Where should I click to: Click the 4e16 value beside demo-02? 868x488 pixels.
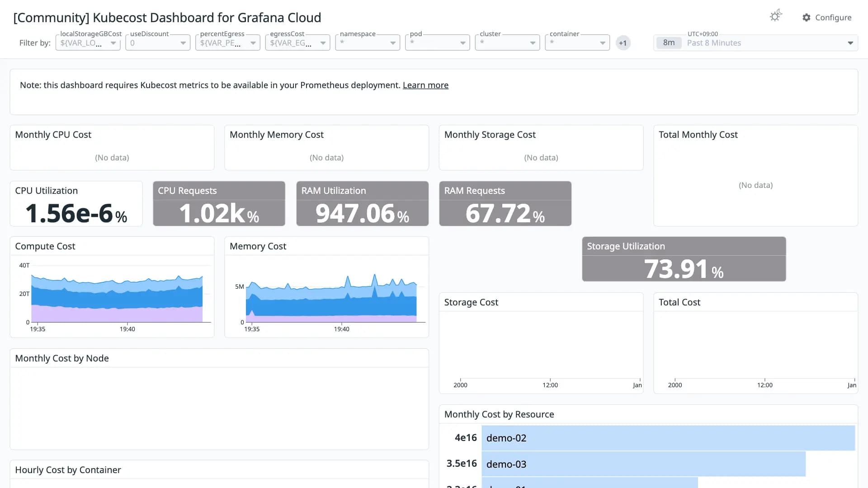(x=466, y=438)
